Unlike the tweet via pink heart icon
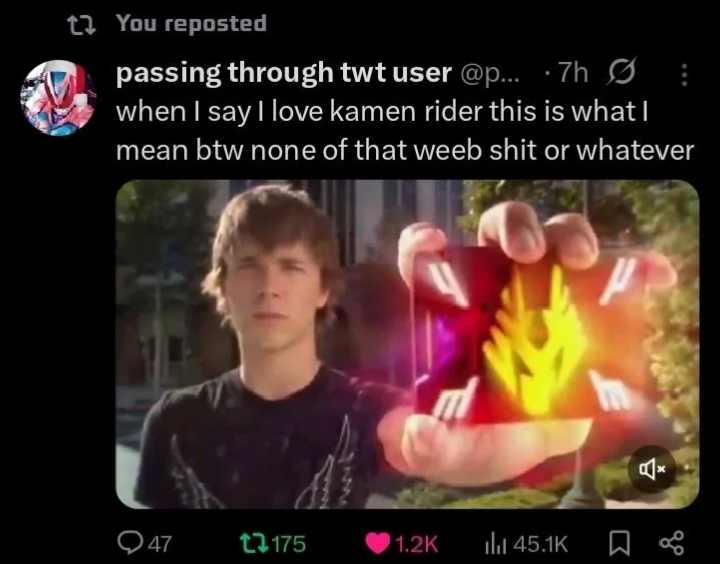The height and width of the screenshot is (564, 720). 377,544
